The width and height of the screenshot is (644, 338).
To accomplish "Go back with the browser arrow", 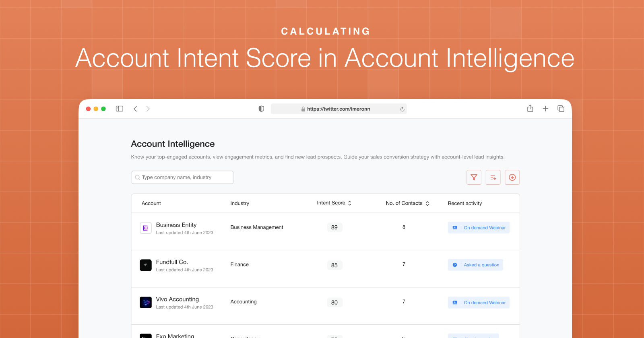I will (135, 109).
